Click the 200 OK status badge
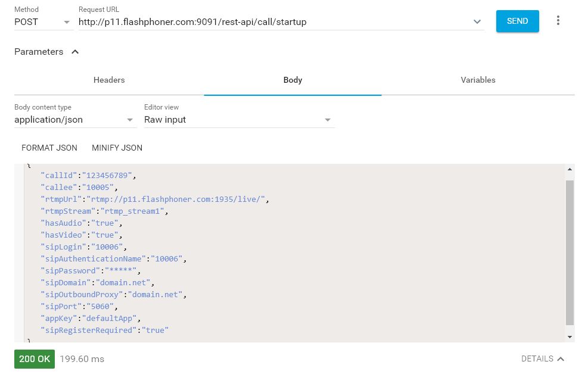Screen dimensions: 588x374 [35, 359]
